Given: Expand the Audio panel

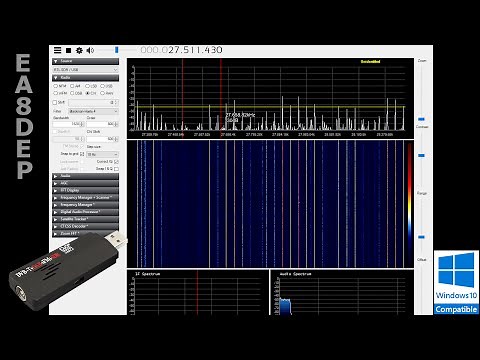Looking at the screenshot, I should point(86,176).
